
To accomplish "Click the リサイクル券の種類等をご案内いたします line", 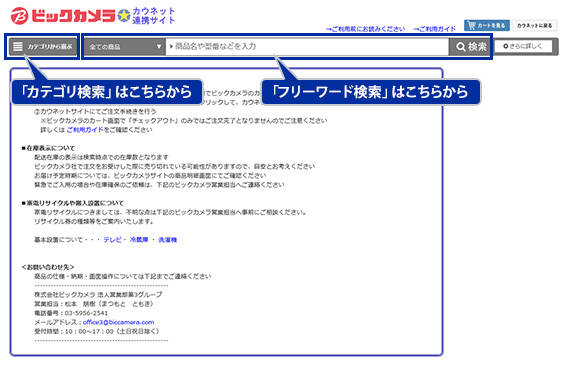I will point(94,221).
